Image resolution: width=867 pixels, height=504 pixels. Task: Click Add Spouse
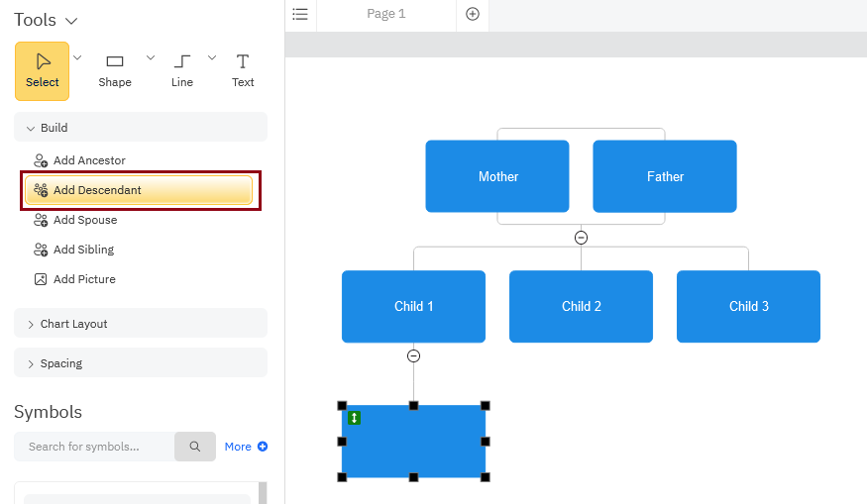coord(85,220)
